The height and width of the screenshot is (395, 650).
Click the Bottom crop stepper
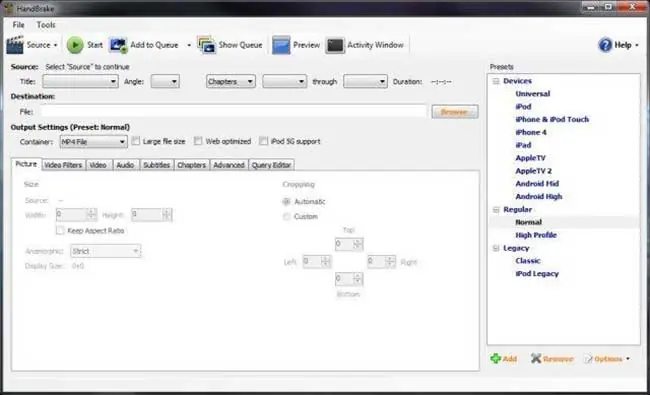[349, 279]
